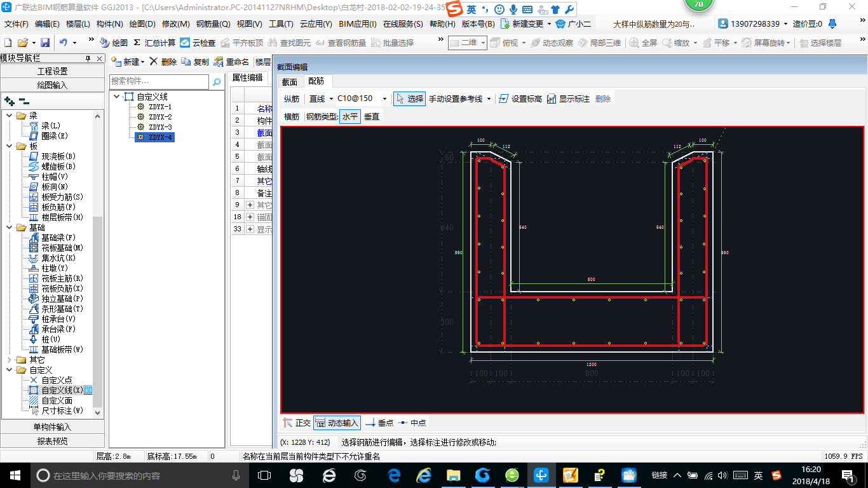Click the Open folder icon

[x=22, y=43]
